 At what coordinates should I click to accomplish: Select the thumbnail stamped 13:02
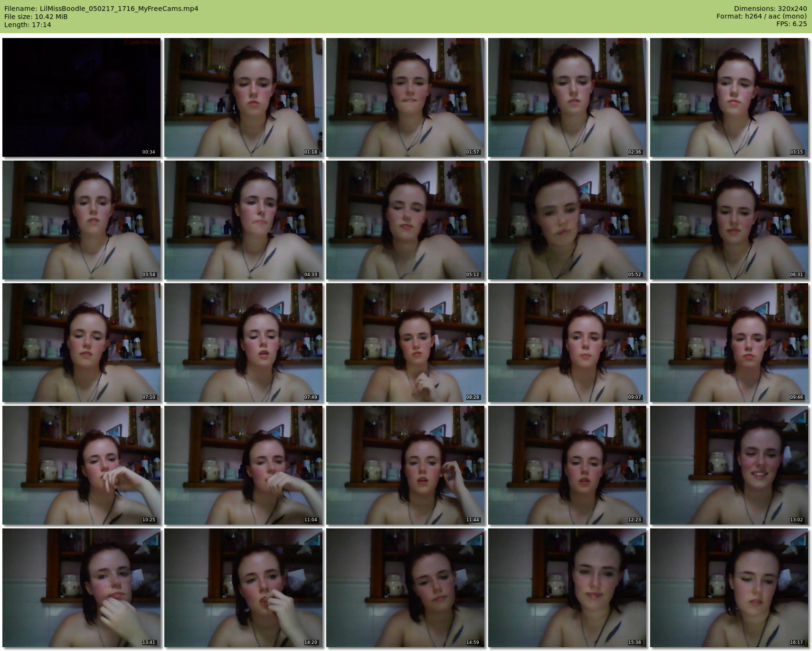pos(729,465)
